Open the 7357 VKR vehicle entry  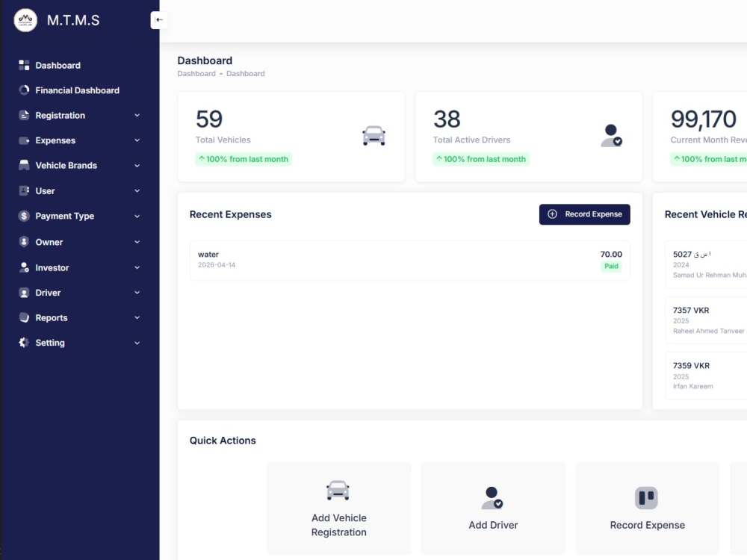click(706, 320)
